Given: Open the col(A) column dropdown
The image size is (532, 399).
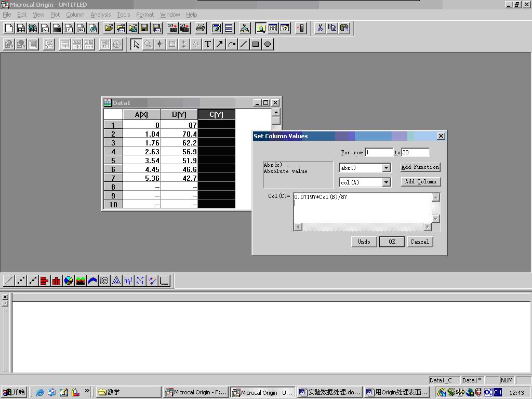Looking at the screenshot, I should pyautogui.click(x=386, y=182).
